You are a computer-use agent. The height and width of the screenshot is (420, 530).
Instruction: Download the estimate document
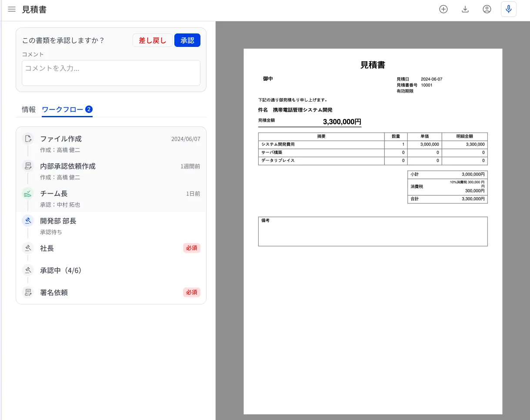(465, 9)
